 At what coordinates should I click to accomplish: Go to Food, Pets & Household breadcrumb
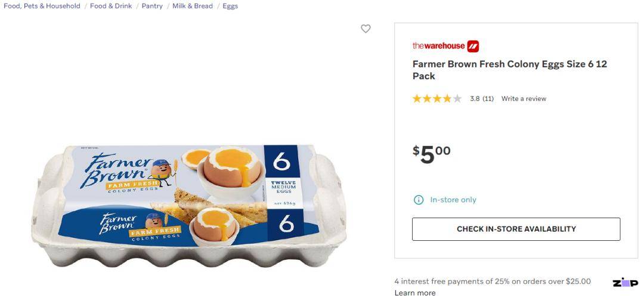pyautogui.click(x=42, y=6)
